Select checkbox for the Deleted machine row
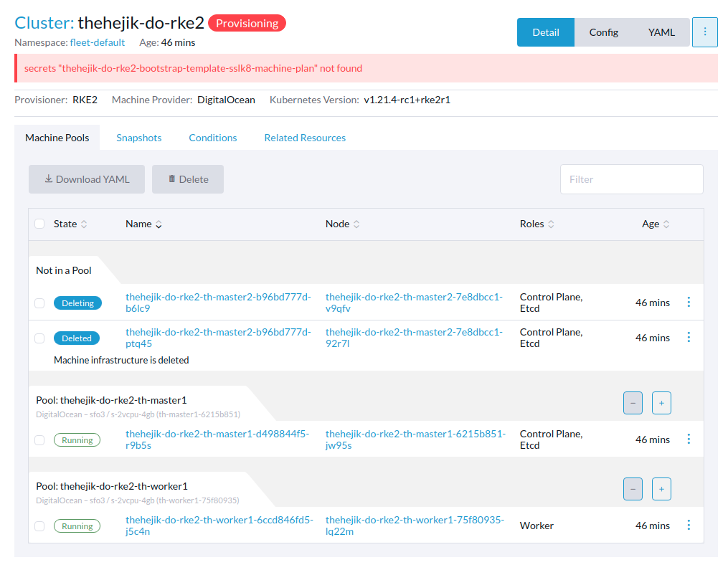The width and height of the screenshot is (728, 575). (39, 338)
